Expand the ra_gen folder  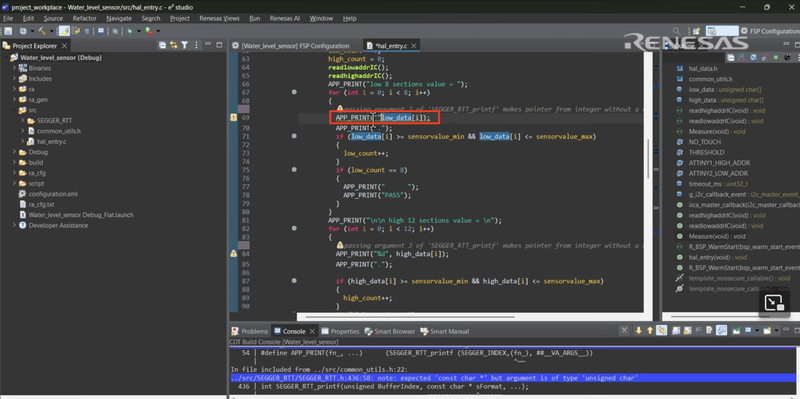(x=15, y=99)
